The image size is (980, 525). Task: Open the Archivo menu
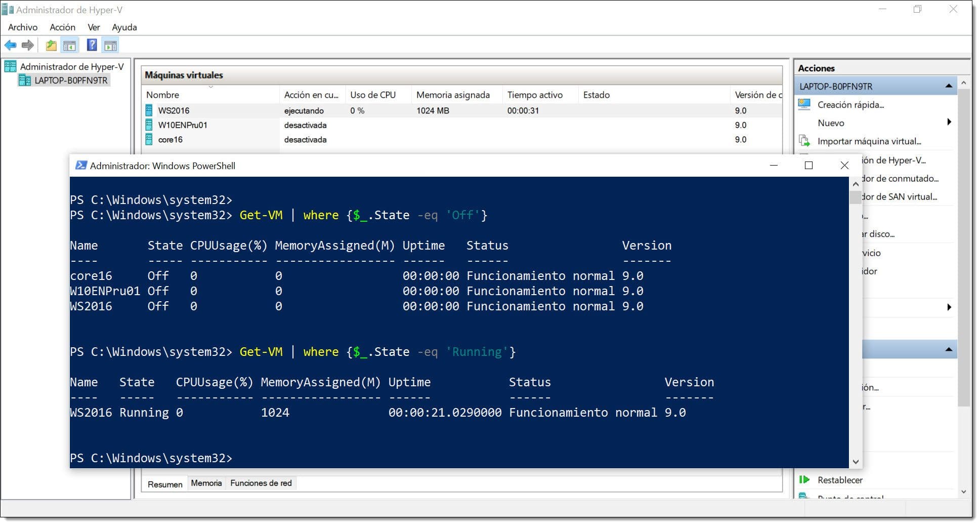(23, 27)
